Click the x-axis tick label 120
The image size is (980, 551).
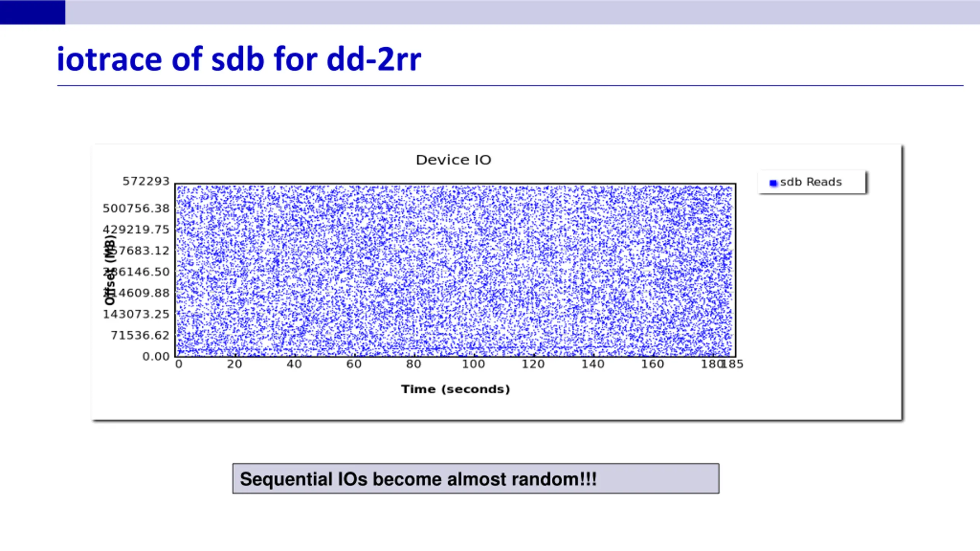533,364
